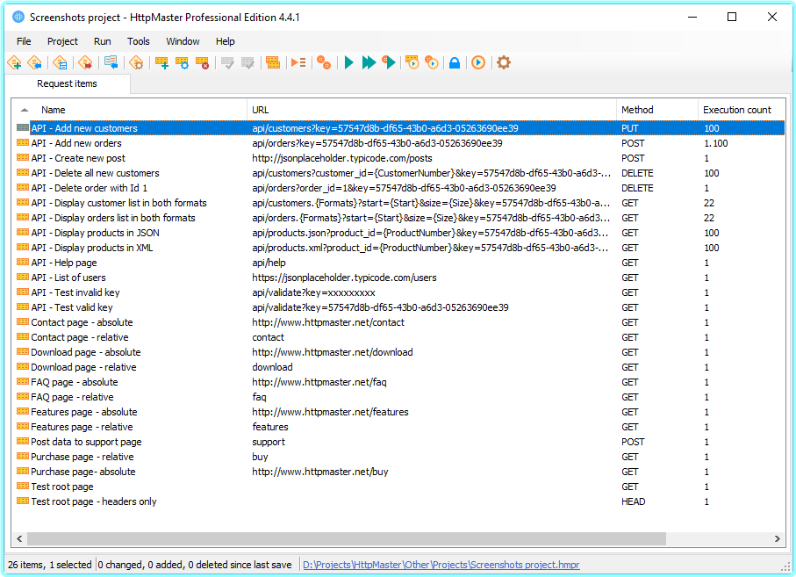The height and width of the screenshot is (577, 796).
Task: Click the add request item icon
Action: pyautogui.click(x=162, y=63)
